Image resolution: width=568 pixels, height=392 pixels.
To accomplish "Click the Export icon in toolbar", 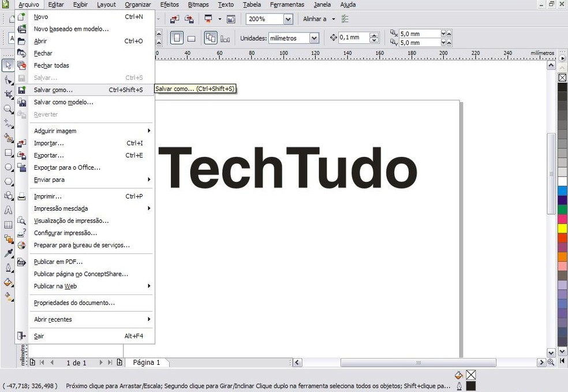I will point(189,19).
